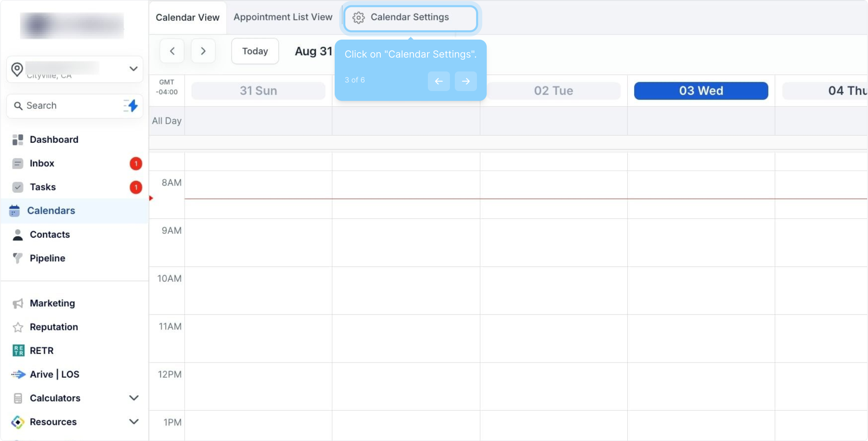Screen dimensions: 868x441
Task: Open Inbox from the sidebar
Action: tap(42, 163)
